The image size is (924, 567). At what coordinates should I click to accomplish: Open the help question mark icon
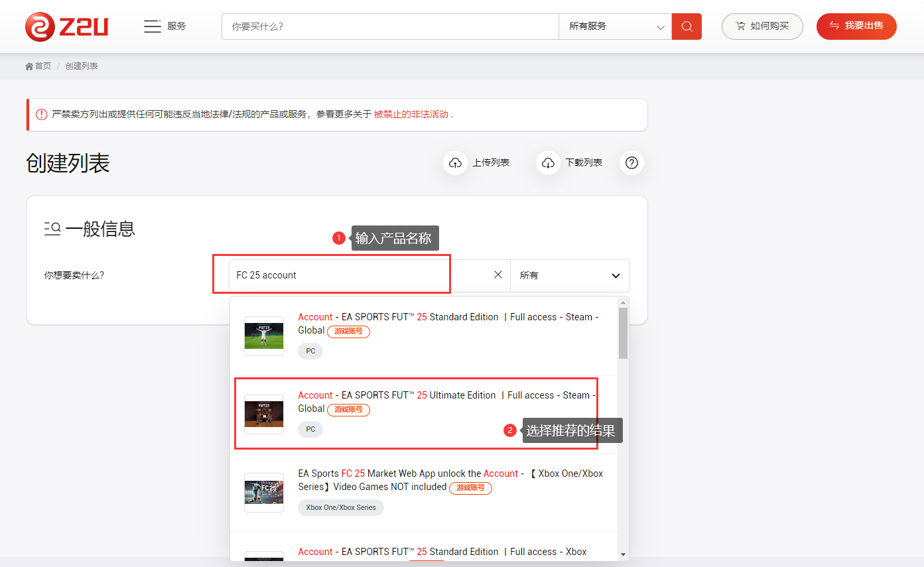pyautogui.click(x=631, y=163)
